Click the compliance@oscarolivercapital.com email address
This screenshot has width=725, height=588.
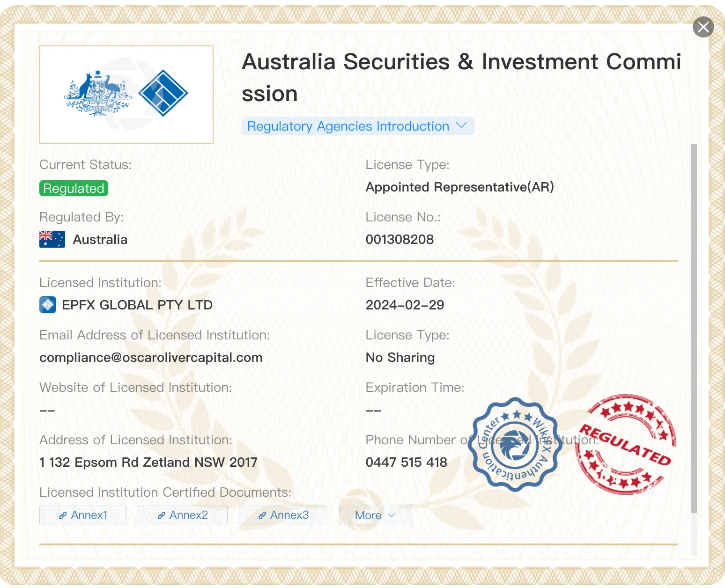click(x=151, y=358)
